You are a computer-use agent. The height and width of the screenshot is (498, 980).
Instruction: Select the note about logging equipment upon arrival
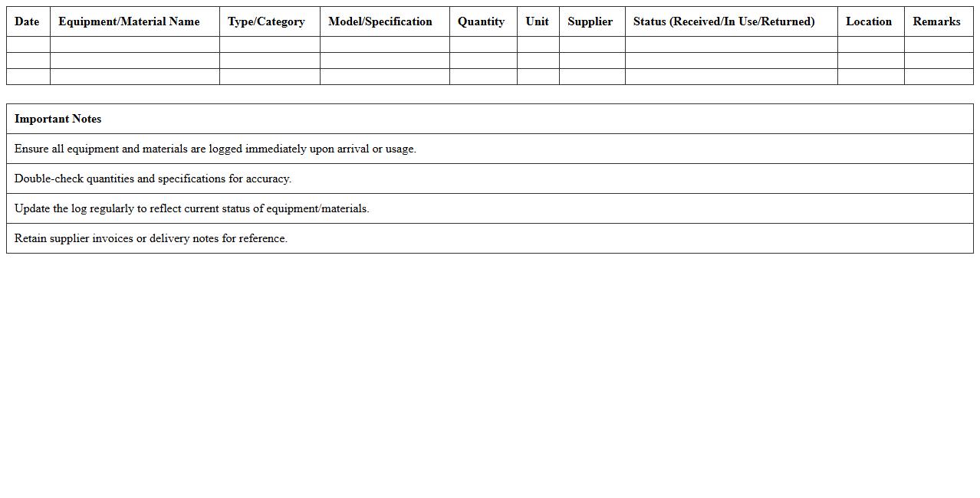pyautogui.click(x=215, y=149)
